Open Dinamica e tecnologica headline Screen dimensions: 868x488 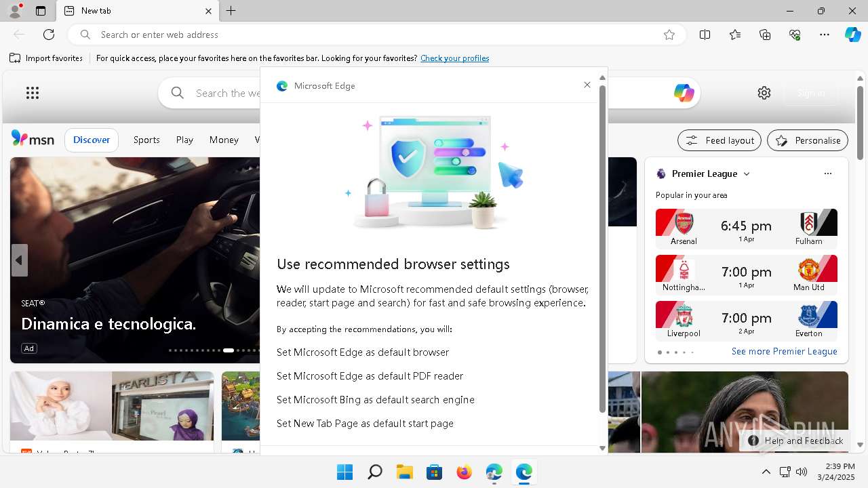tap(108, 324)
